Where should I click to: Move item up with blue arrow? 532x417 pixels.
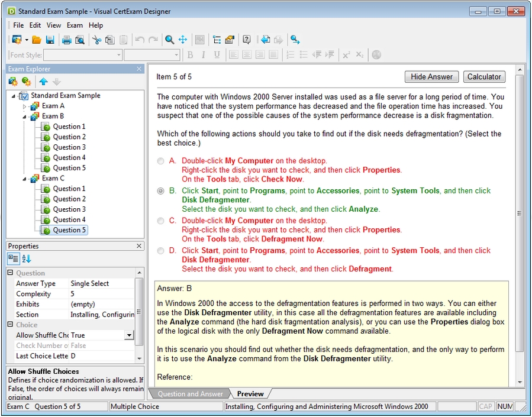43,82
